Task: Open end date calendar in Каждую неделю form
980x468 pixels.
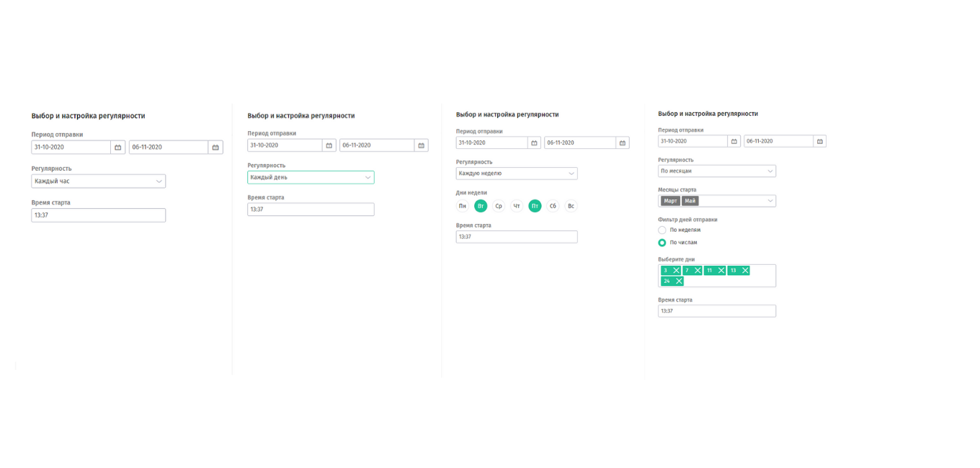Action: pos(623,143)
